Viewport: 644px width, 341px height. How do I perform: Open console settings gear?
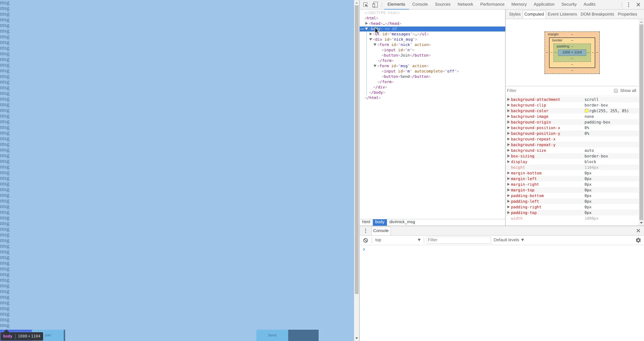click(x=638, y=240)
